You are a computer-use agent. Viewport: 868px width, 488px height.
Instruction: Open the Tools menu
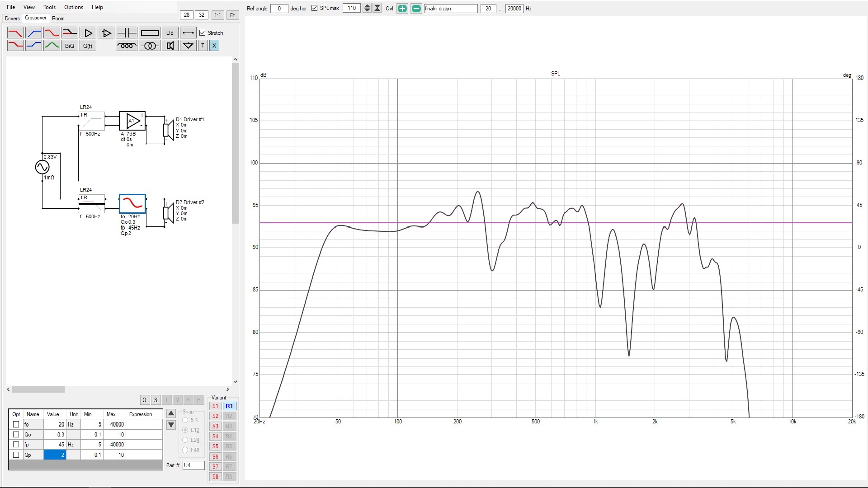coord(49,7)
